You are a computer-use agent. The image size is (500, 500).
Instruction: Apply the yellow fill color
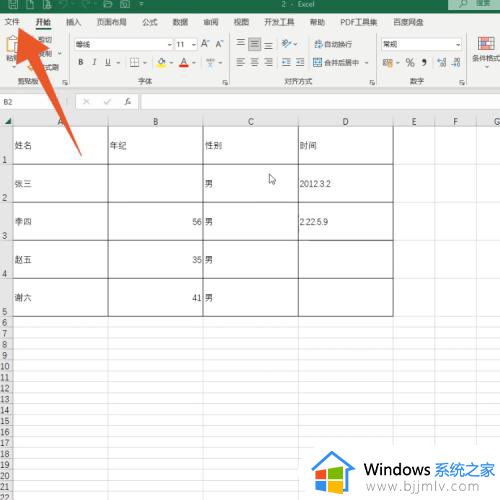(x=162, y=62)
